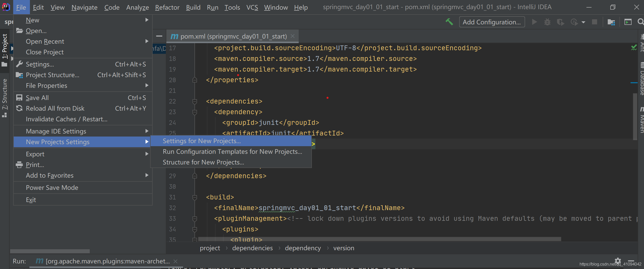Click the dependencies breadcrumb

tap(253, 248)
